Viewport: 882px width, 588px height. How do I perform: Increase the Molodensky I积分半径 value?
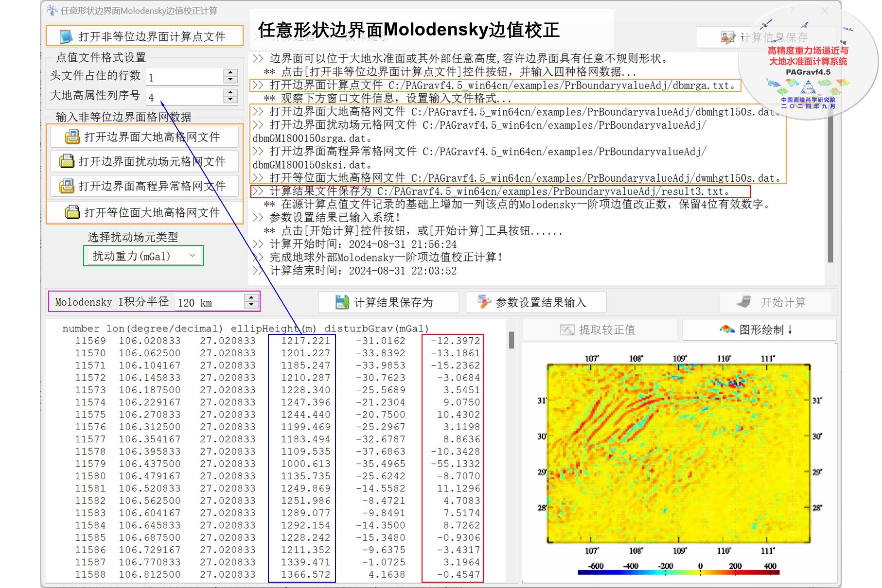tap(251, 298)
